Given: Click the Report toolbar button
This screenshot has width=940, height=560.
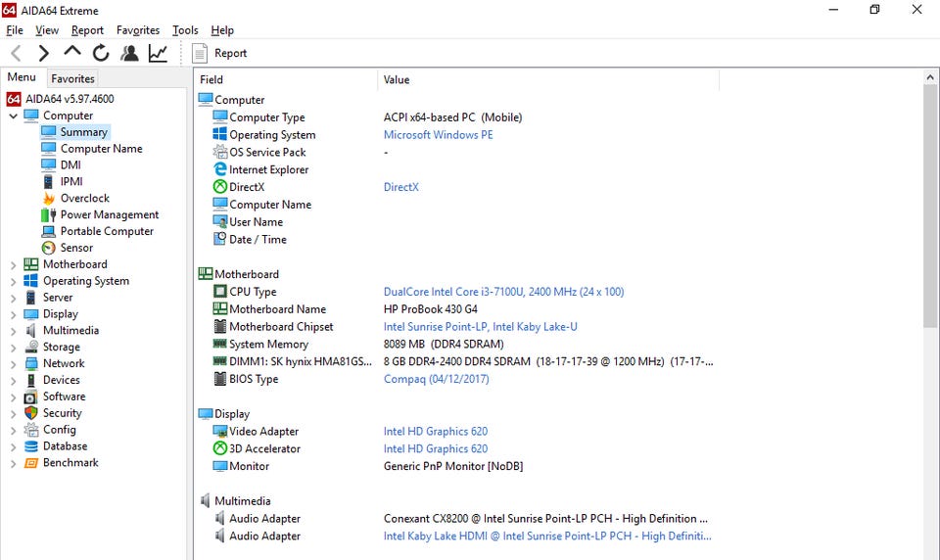Looking at the screenshot, I should pyautogui.click(x=219, y=54).
